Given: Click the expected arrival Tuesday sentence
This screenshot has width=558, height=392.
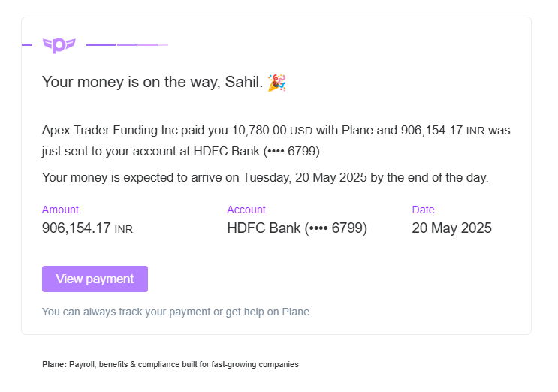Looking at the screenshot, I should [x=265, y=178].
